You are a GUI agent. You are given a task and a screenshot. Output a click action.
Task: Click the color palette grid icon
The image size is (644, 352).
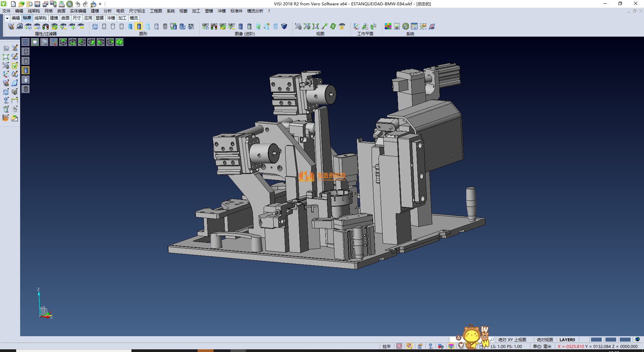(x=388, y=27)
